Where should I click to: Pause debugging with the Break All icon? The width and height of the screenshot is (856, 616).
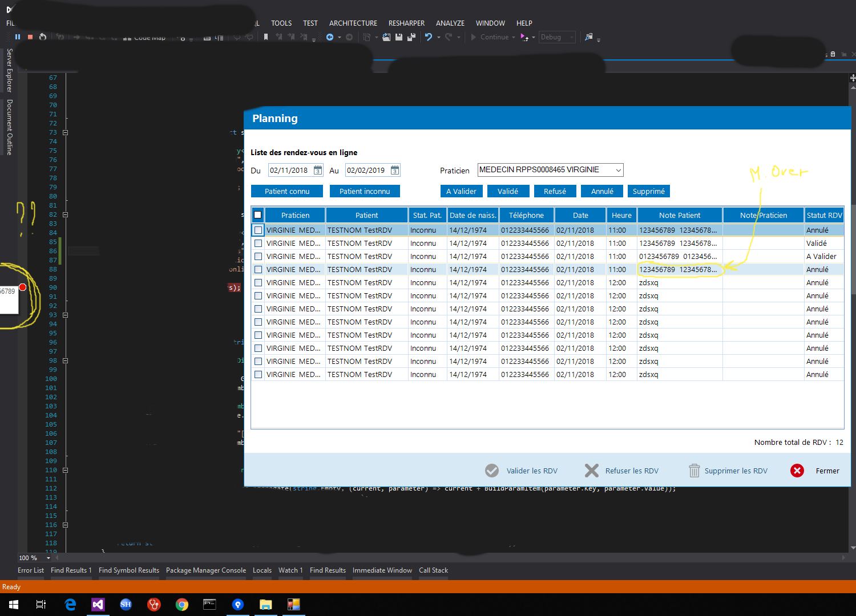click(18, 37)
